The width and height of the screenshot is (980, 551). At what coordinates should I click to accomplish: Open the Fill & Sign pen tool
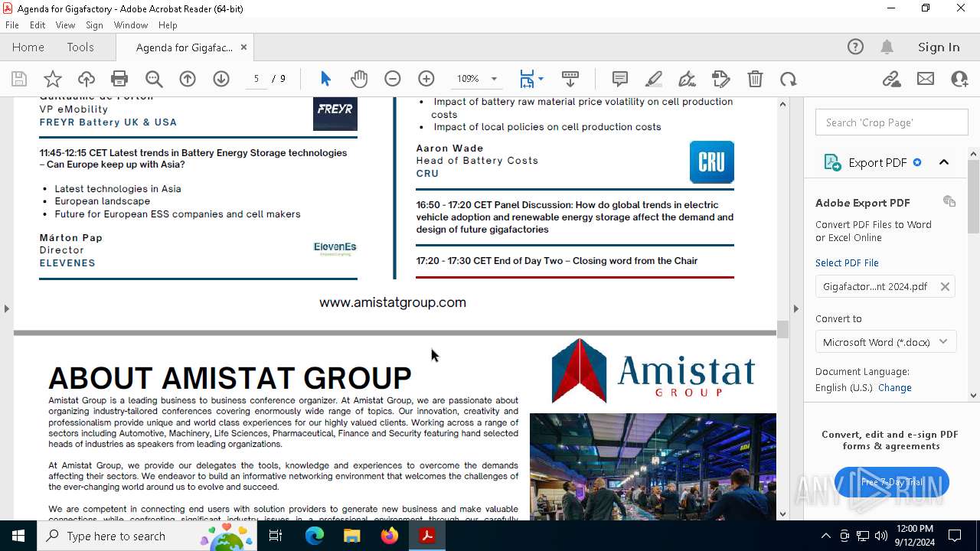[688, 79]
